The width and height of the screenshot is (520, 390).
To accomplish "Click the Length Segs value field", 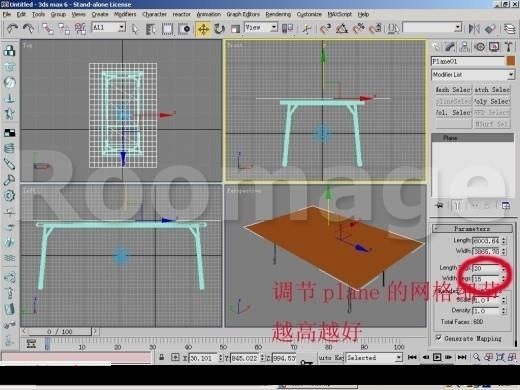I will click(x=486, y=268).
